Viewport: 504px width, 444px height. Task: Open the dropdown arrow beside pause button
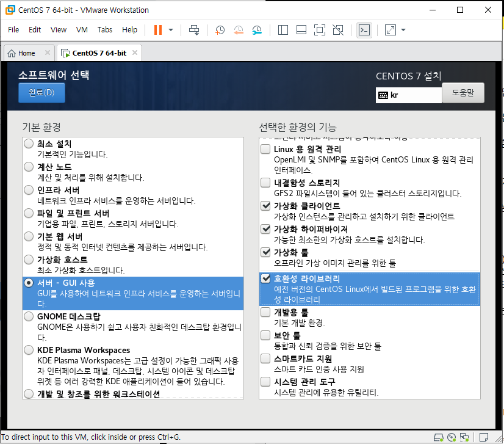tap(171, 30)
